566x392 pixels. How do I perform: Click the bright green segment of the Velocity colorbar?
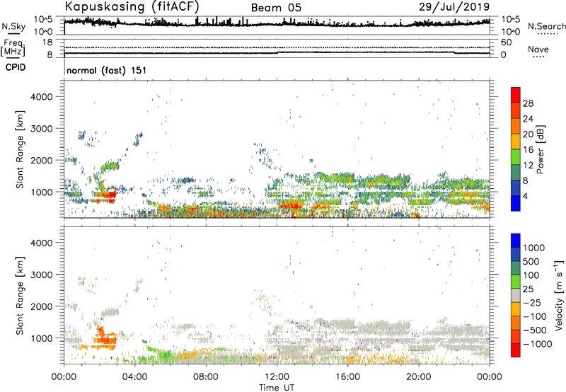(x=516, y=282)
